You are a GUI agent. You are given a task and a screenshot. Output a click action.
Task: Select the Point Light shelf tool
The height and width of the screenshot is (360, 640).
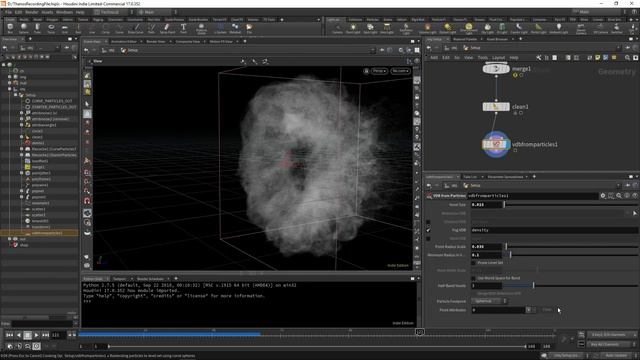(x=353, y=28)
